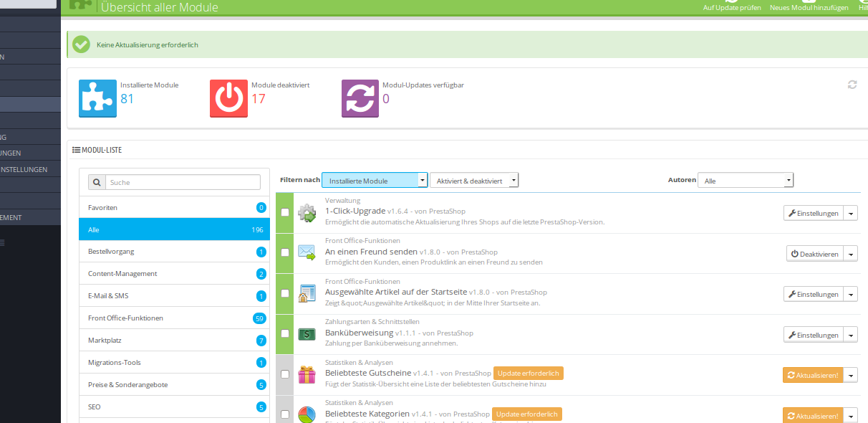Click Einstellungen for 1-Click-Upgrade
Screen dimensions: 868x423
(x=813, y=213)
